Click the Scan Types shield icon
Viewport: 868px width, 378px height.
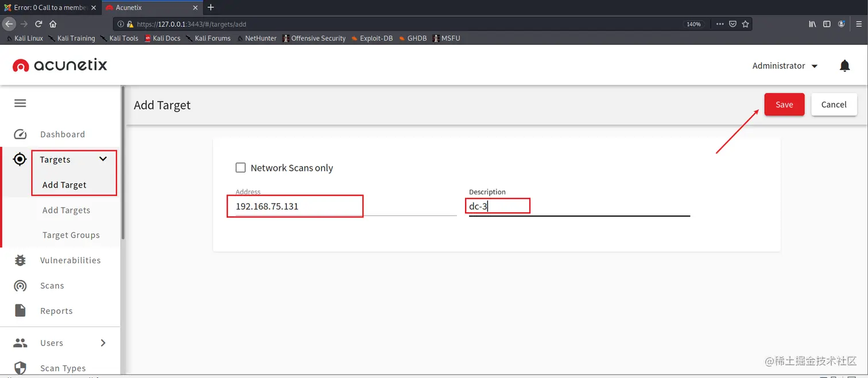20,368
